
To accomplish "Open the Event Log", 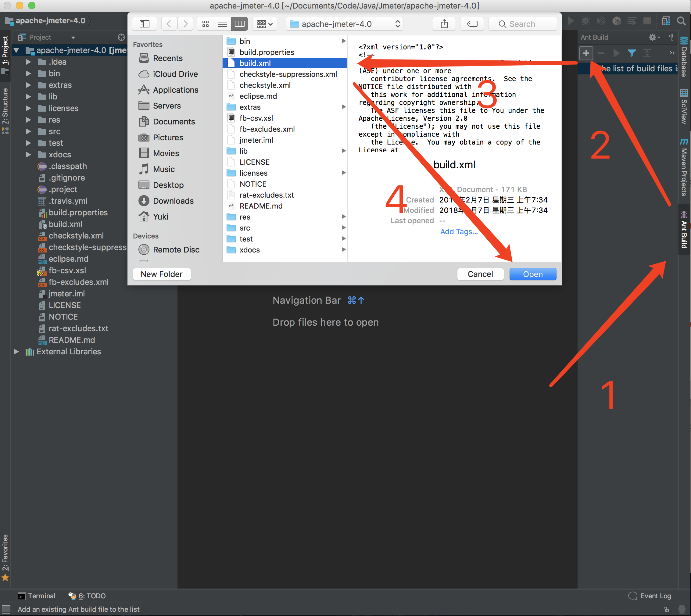I will tap(650, 596).
